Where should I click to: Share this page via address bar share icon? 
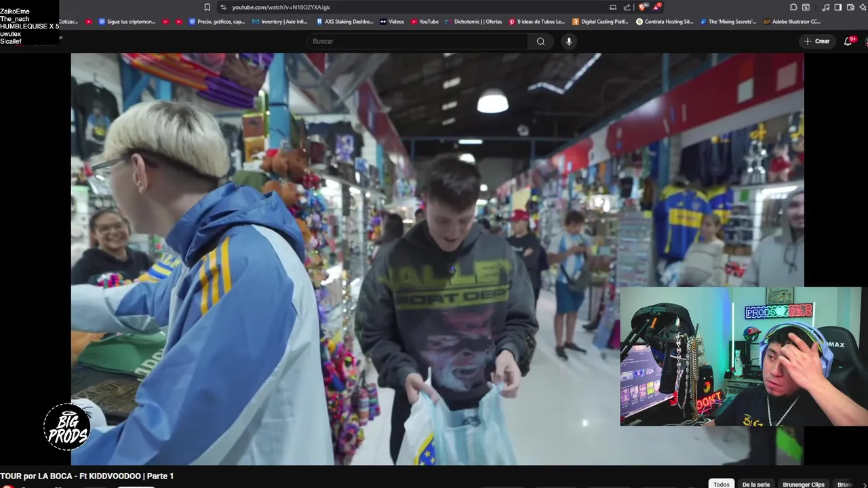(x=627, y=7)
